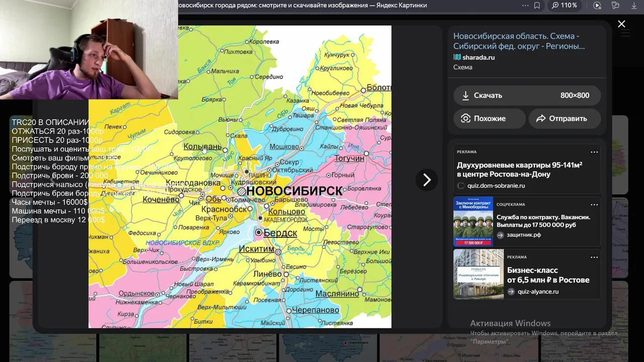The image size is (644, 362).
Task: Click Искитим label on the map
Action: pos(257,249)
